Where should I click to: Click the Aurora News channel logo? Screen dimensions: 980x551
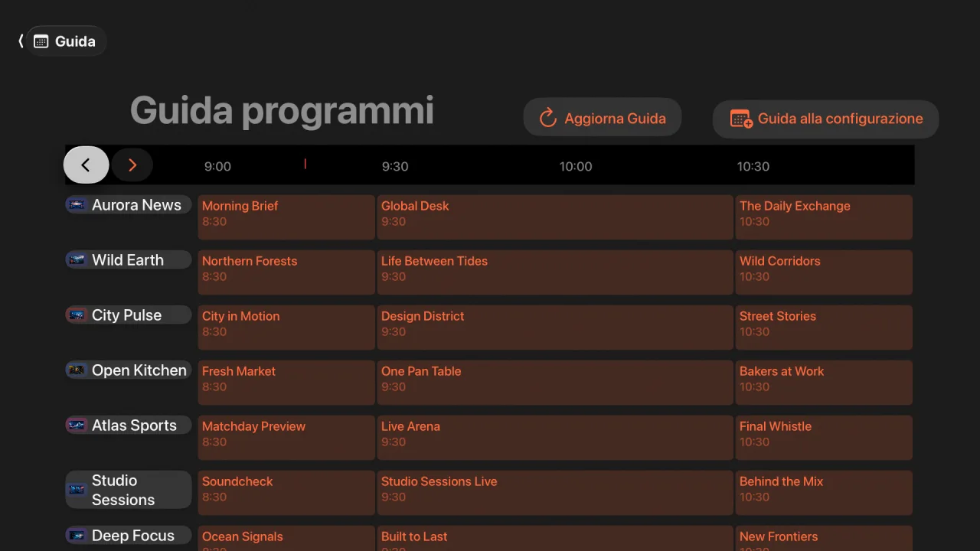click(x=77, y=204)
